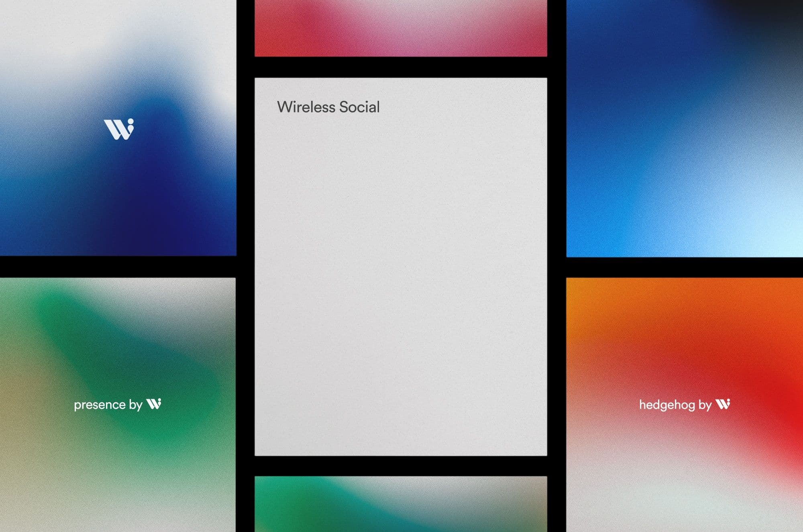803x532 pixels.
Task: Click the W logo after 'hedgehog by'
Action: (723, 404)
